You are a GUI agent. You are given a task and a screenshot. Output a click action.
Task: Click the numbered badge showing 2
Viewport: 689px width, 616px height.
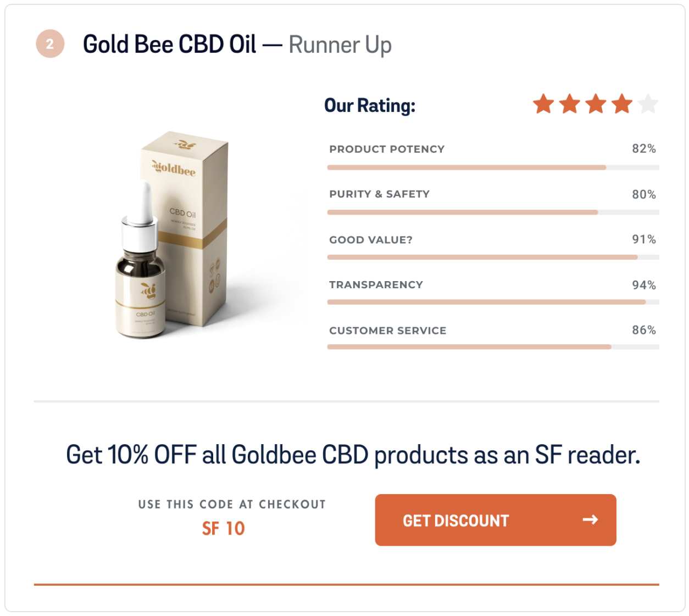[49, 43]
